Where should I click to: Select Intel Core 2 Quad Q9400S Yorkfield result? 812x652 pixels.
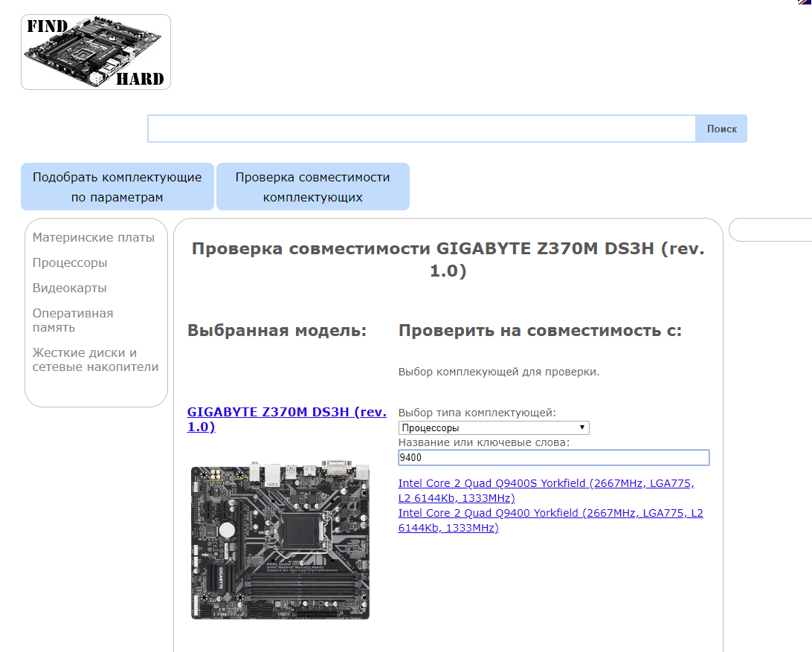[547, 491]
